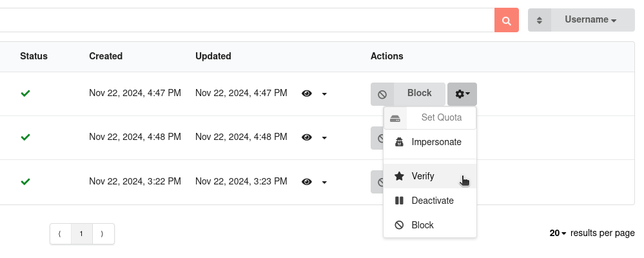Toggle eye icon in the 3:23 PM row
Image resolution: width=644 pixels, height=258 pixels.
tap(307, 182)
